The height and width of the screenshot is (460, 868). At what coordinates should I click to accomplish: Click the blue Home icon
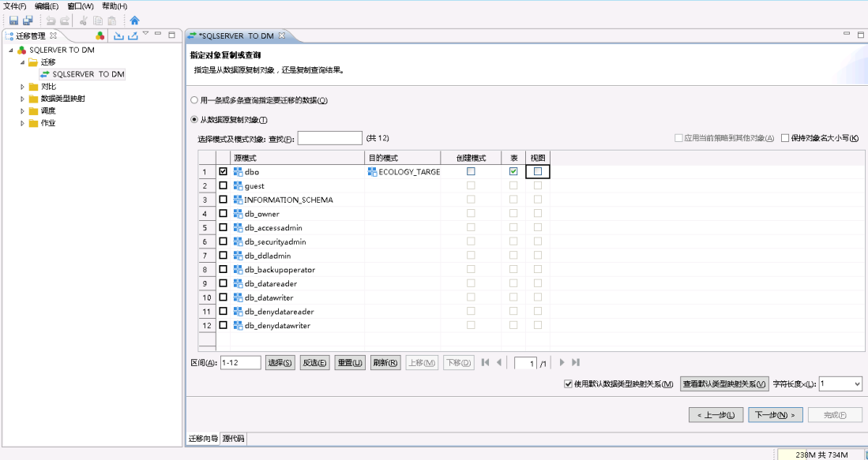coord(134,21)
